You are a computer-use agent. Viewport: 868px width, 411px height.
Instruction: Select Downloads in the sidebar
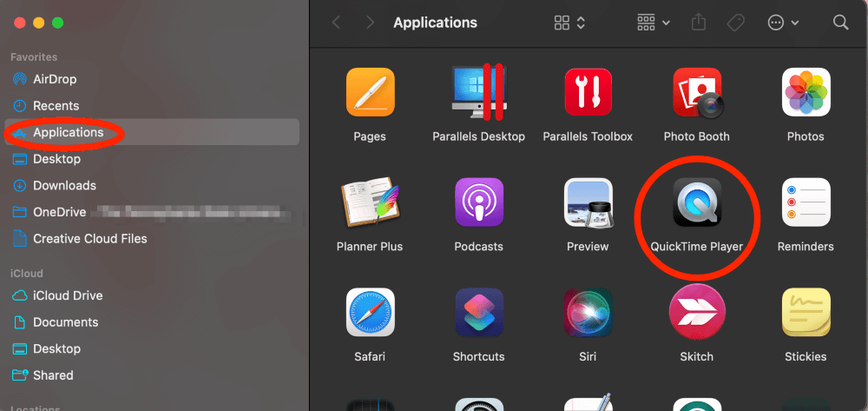pyautogui.click(x=64, y=185)
